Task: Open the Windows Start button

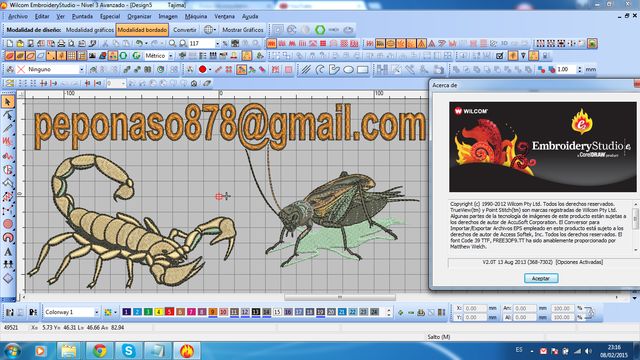Action: (x=12, y=351)
